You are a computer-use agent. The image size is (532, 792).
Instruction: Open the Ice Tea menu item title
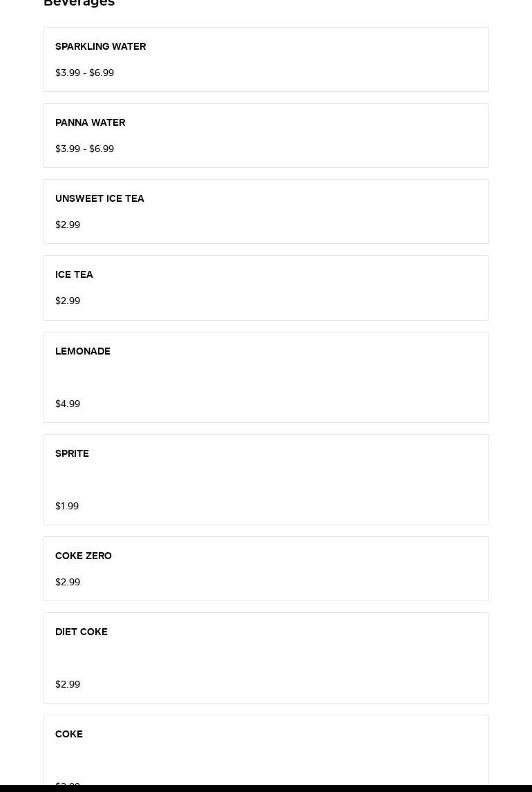pos(74,275)
